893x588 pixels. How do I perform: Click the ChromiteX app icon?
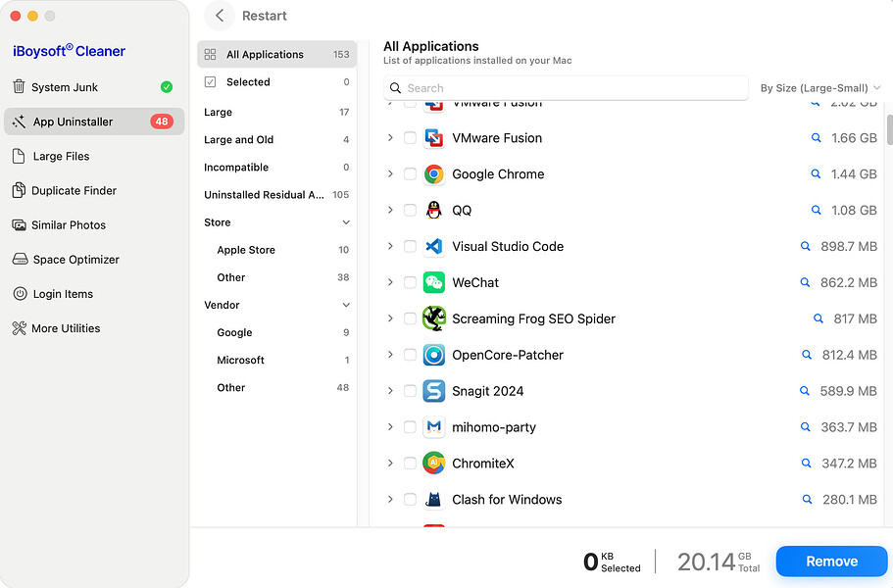(434, 464)
